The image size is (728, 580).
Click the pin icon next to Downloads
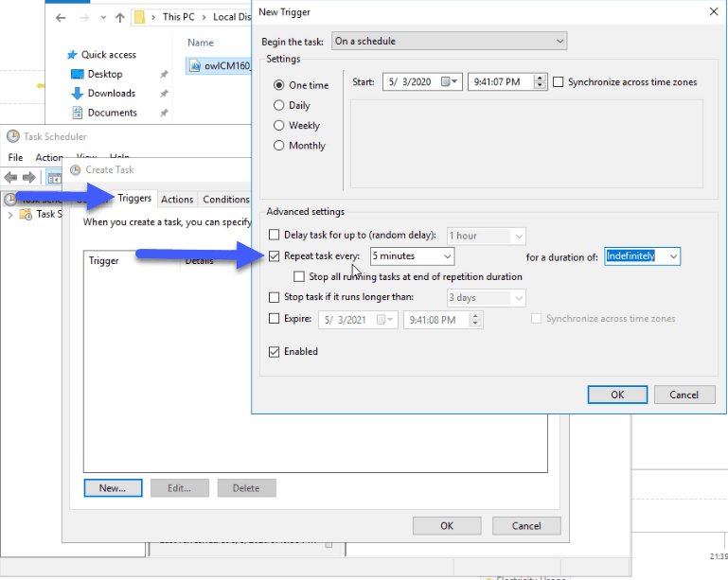164,94
